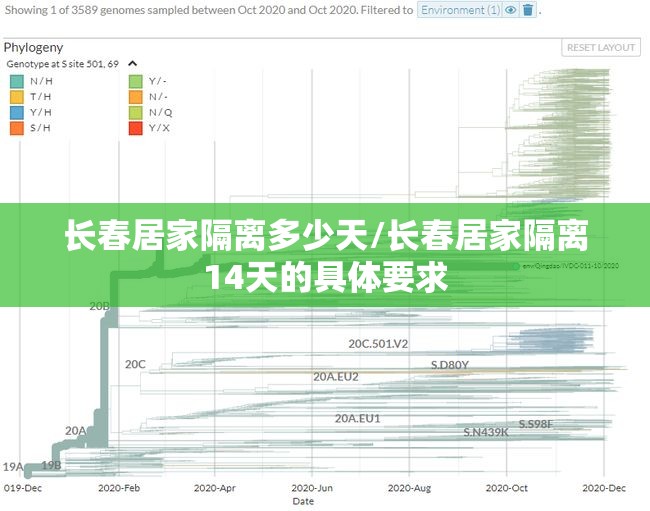Click the Environment (1) filter badge
Screen dimensions: 650x511
[460, 10]
